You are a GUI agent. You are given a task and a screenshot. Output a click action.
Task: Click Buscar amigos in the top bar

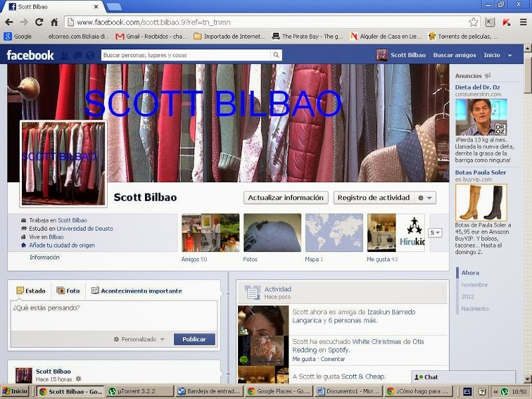(x=455, y=55)
